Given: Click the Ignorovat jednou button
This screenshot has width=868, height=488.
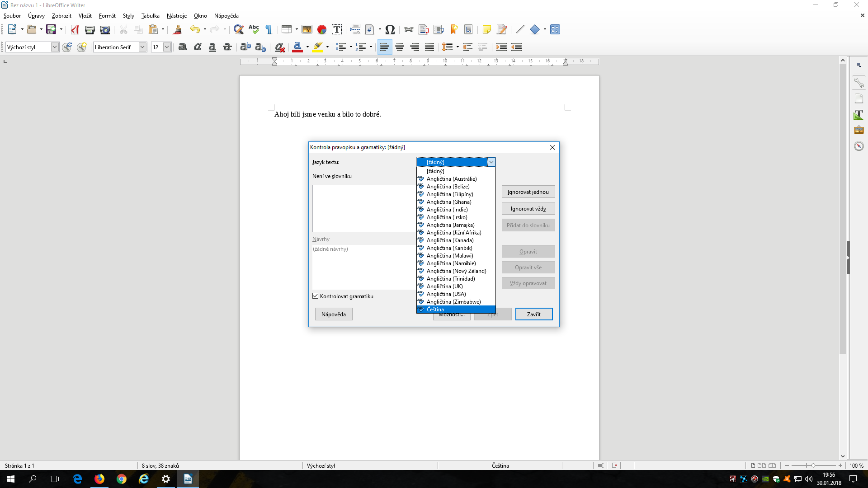Looking at the screenshot, I should [528, 192].
